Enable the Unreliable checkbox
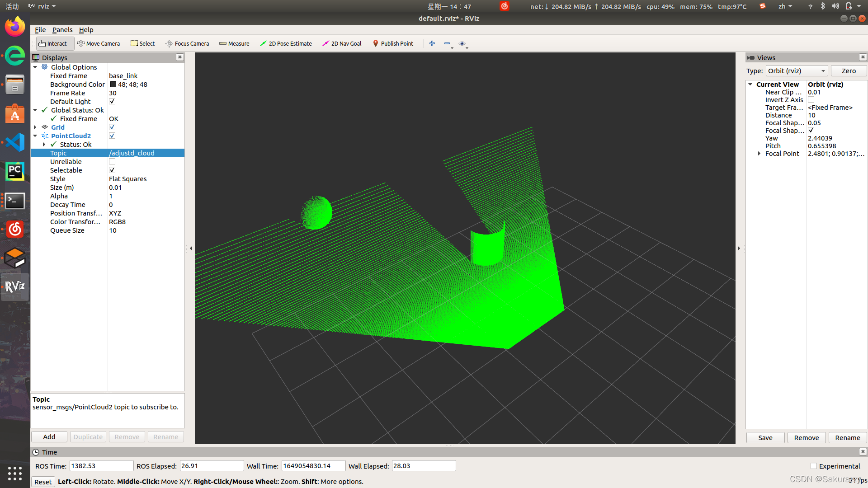Screen dimensions: 868x488 point(112,162)
